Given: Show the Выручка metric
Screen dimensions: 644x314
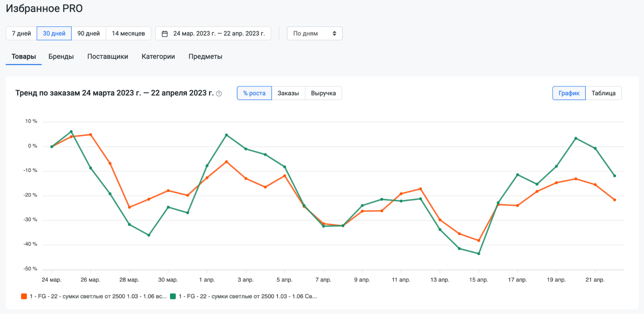Looking at the screenshot, I should coord(323,93).
